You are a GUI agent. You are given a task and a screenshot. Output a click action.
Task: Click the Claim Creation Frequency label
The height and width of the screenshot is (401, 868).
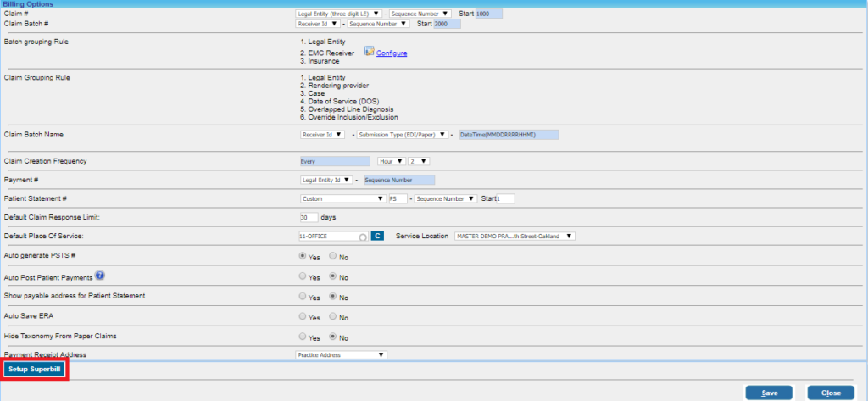click(45, 161)
